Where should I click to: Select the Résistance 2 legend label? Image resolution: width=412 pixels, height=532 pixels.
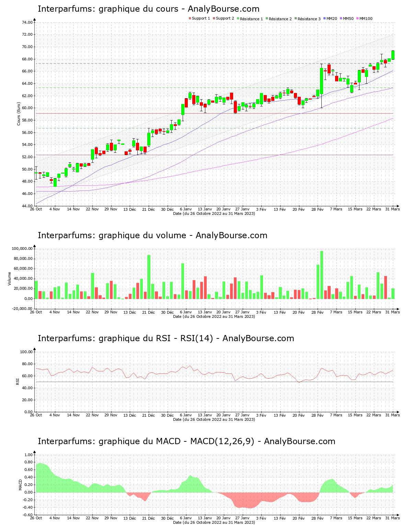tap(280, 19)
